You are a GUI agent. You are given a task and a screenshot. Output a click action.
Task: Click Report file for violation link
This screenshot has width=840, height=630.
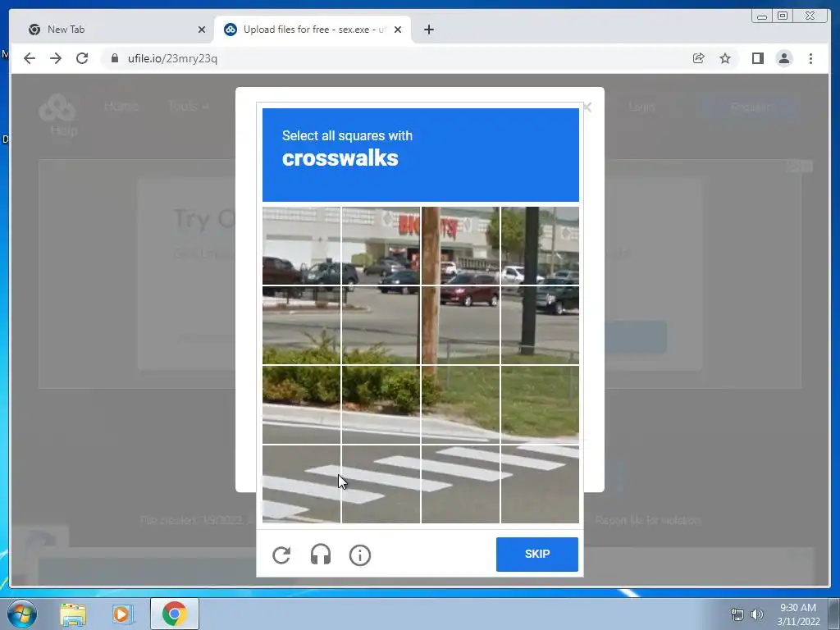point(647,520)
